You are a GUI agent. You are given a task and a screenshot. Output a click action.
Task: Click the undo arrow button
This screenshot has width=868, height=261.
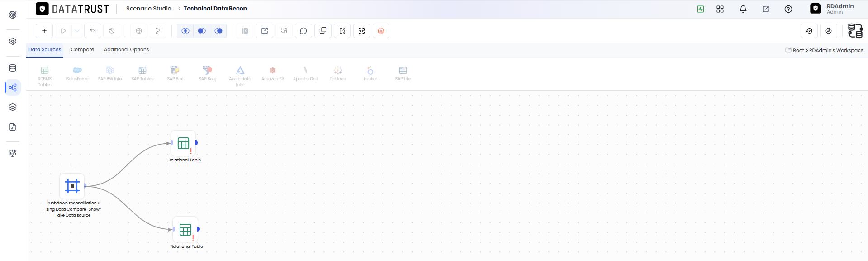93,31
